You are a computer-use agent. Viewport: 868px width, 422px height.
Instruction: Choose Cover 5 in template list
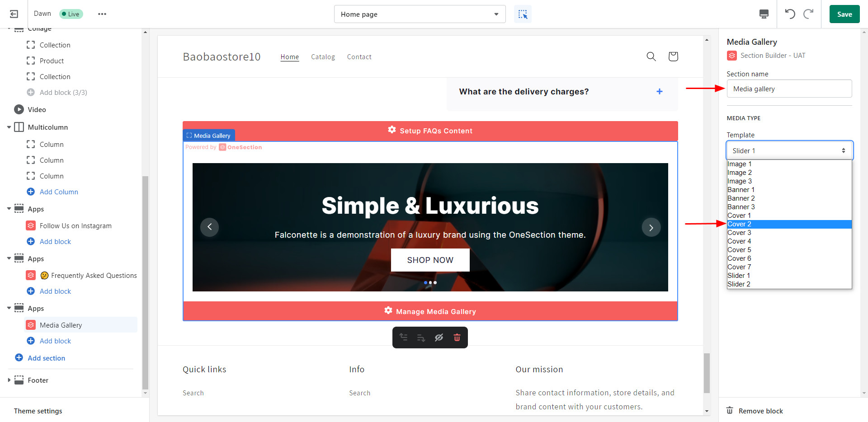coord(789,250)
